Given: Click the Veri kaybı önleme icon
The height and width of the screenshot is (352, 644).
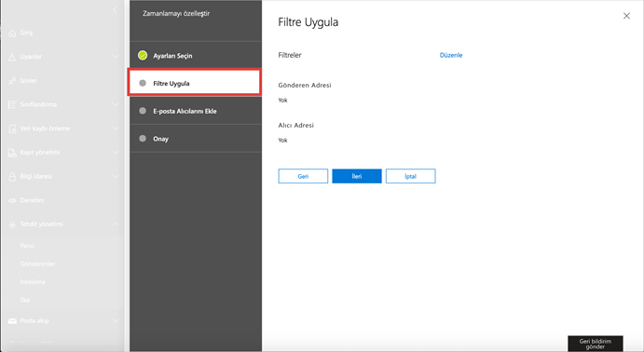Looking at the screenshot, I should pyautogui.click(x=13, y=129).
